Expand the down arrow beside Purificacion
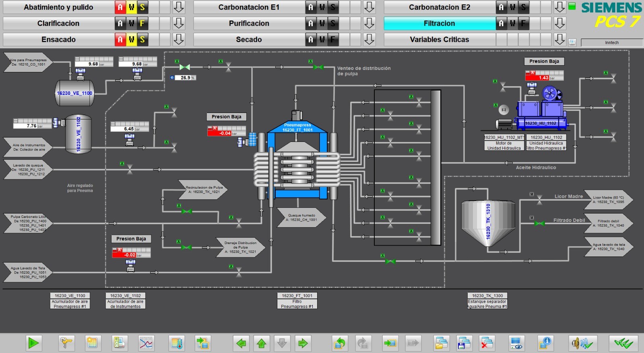The image size is (644, 353). 369,23
